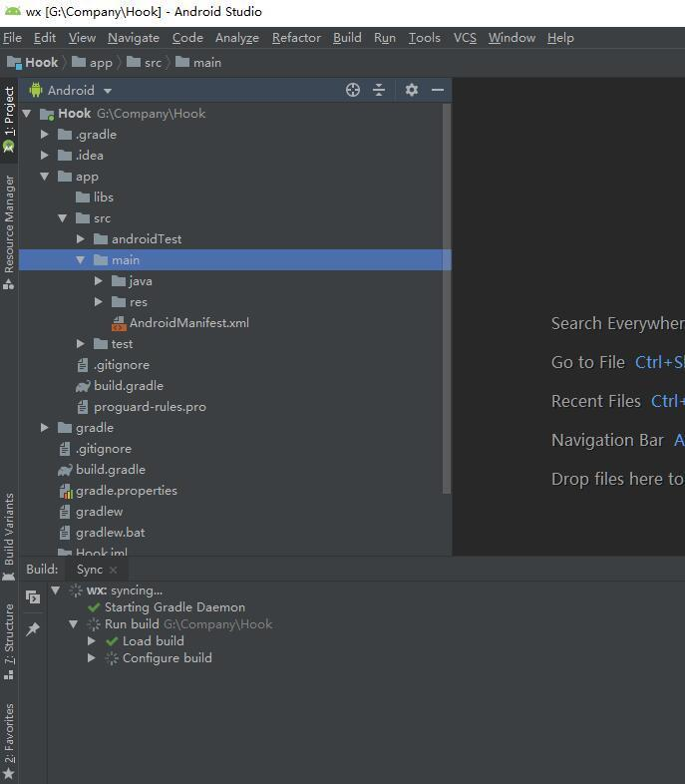This screenshot has width=685, height=784.
Task: Click the gradle.properties file icon
Action: 66,491
